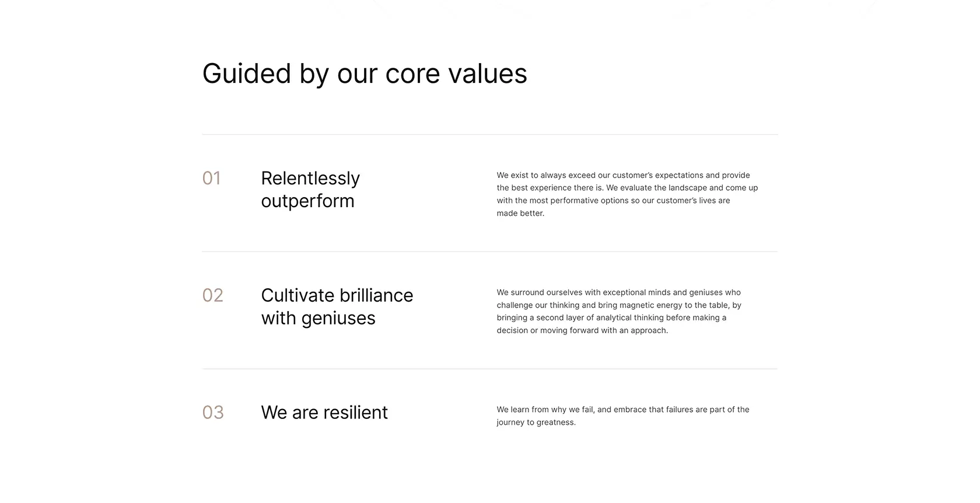Click the word 'Guided' in the heading

247,74
